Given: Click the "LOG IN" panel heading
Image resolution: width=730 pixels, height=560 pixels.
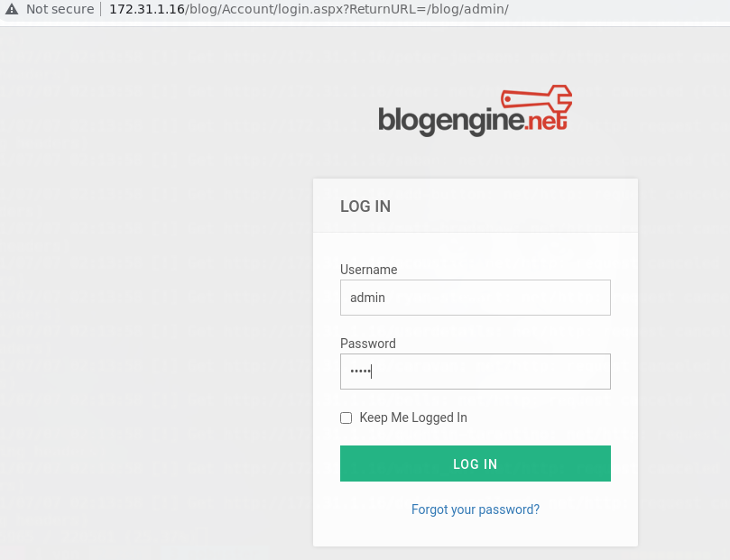Looking at the screenshot, I should tap(365, 207).
